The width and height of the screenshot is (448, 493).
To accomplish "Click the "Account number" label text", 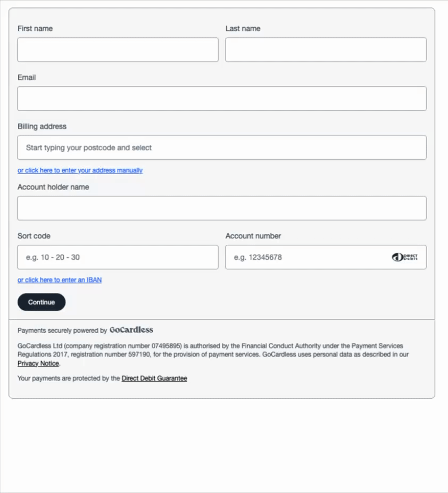I will click(253, 236).
